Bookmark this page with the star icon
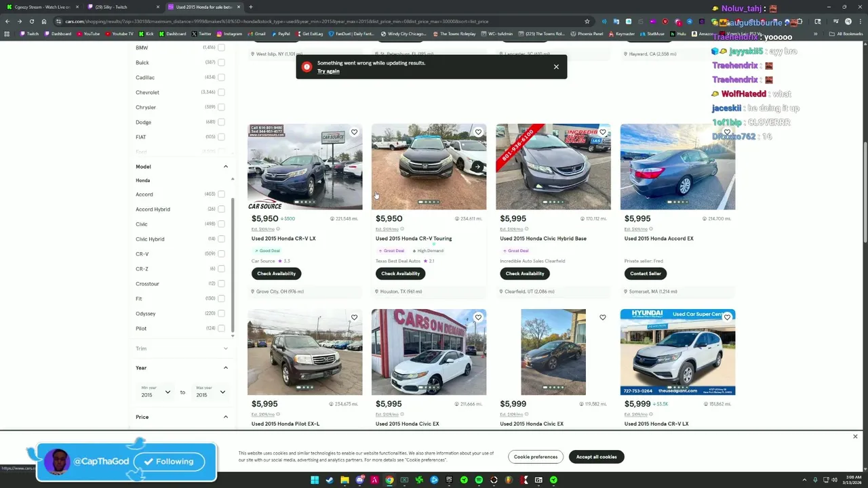This screenshot has width=868, height=488. 587,21
